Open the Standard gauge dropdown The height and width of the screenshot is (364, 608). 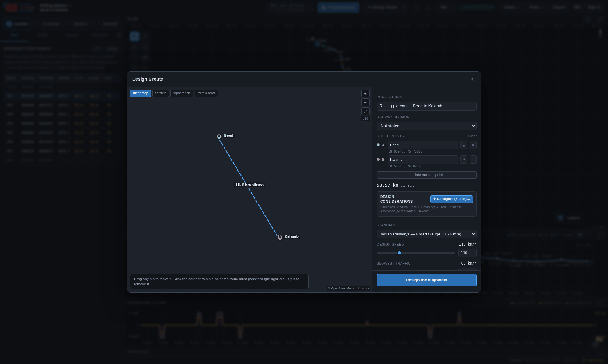pyautogui.click(x=427, y=234)
